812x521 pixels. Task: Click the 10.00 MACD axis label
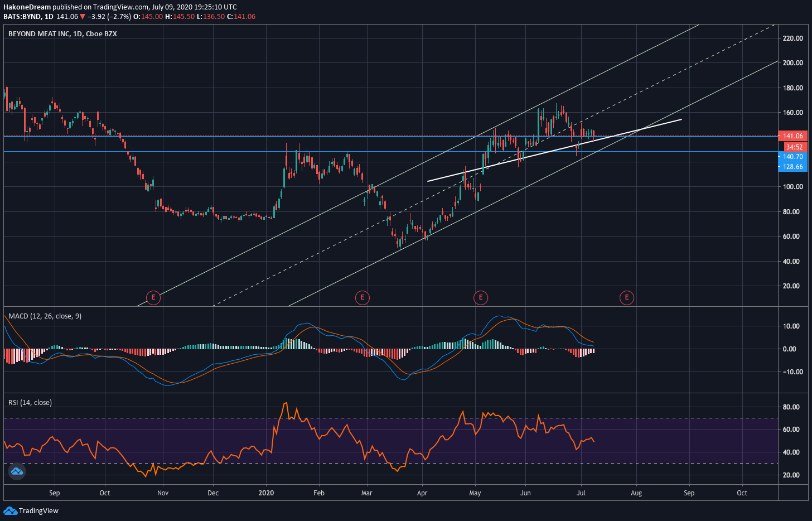coord(791,326)
